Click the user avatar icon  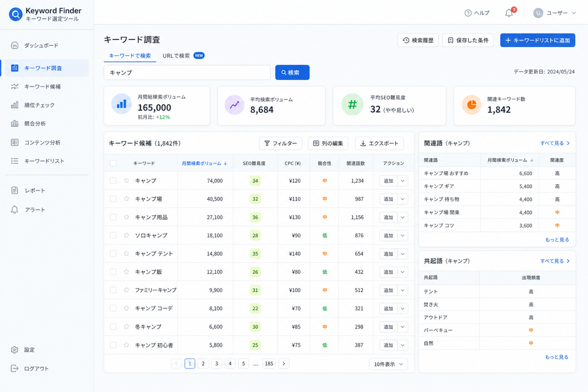pyautogui.click(x=538, y=13)
